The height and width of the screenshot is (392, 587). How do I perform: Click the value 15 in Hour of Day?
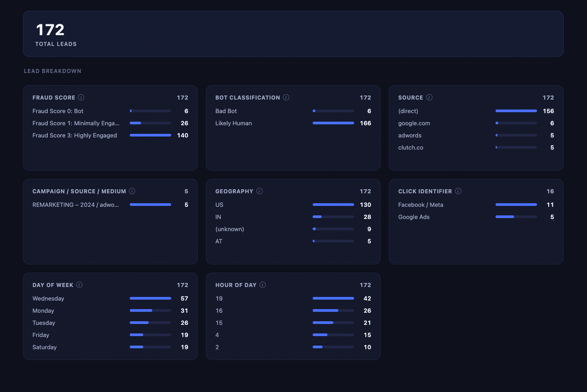coord(367,335)
